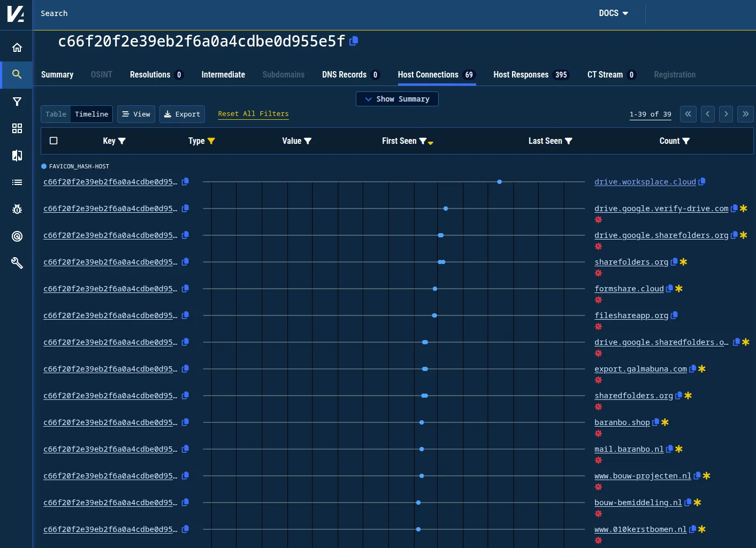Image resolution: width=756 pixels, height=548 pixels.
Task: Click timeline dot for drive.worksplace.cloud
Action: (x=499, y=182)
